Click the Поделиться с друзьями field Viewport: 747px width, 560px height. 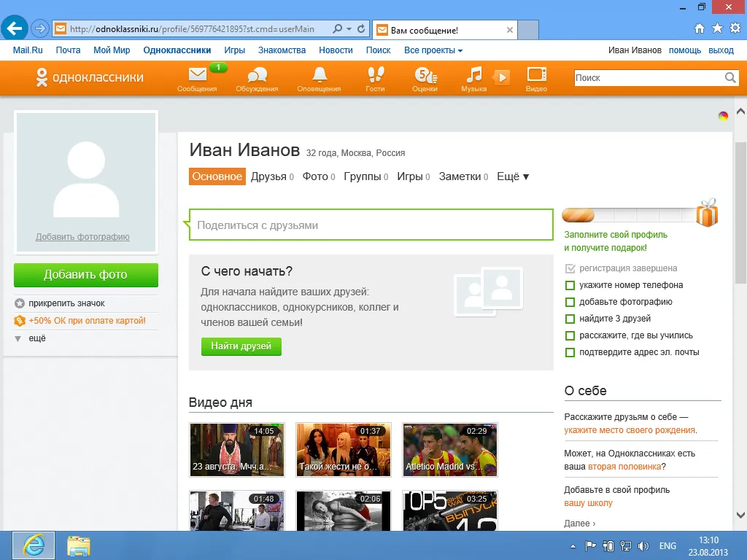point(371,225)
